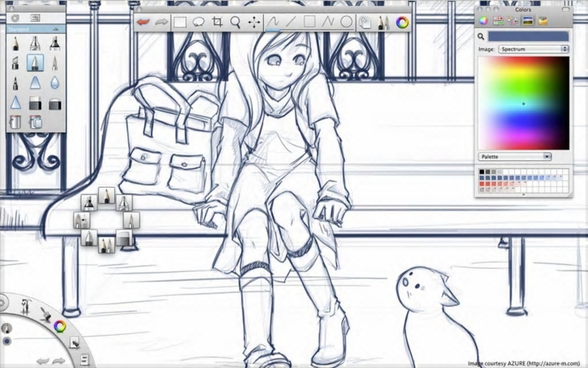Pick the thin pen on radial menu right
The width and height of the screenshot is (588, 368).
tap(131, 220)
